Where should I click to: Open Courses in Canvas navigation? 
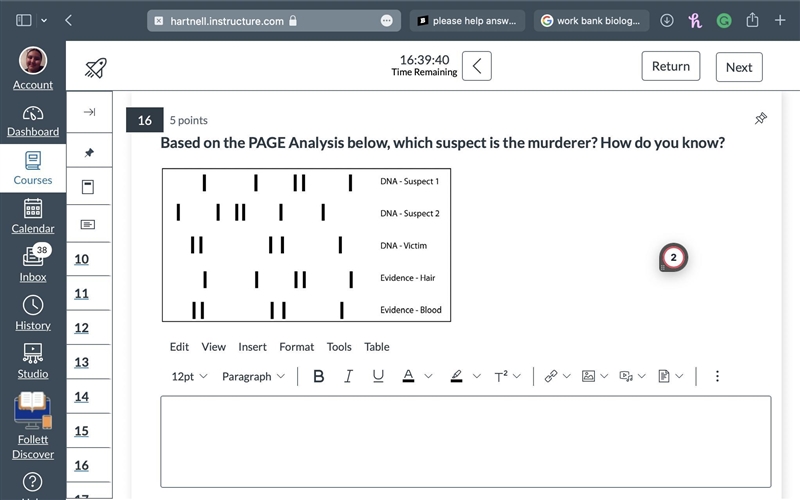(x=33, y=168)
